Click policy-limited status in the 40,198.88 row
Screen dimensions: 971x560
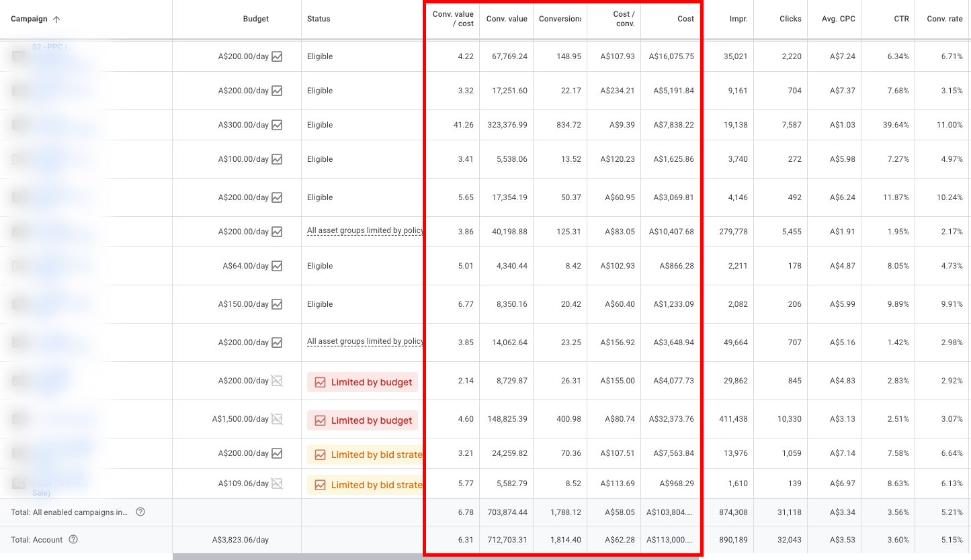pos(365,231)
